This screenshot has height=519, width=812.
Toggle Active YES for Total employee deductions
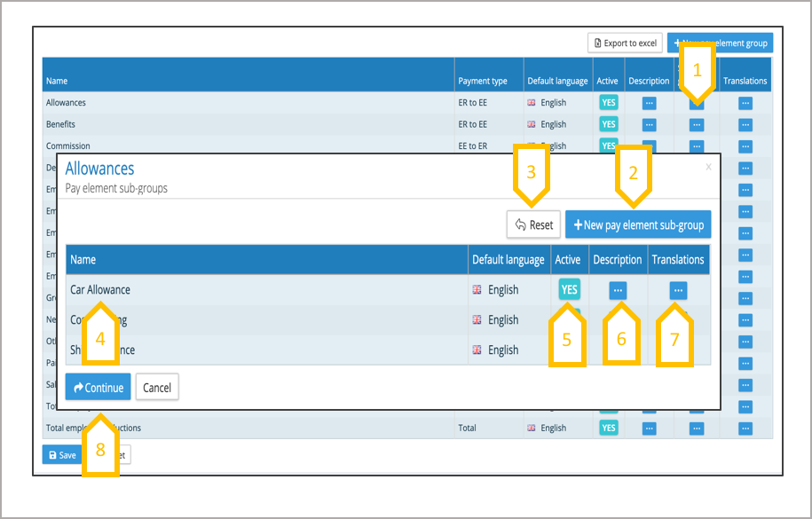point(608,429)
